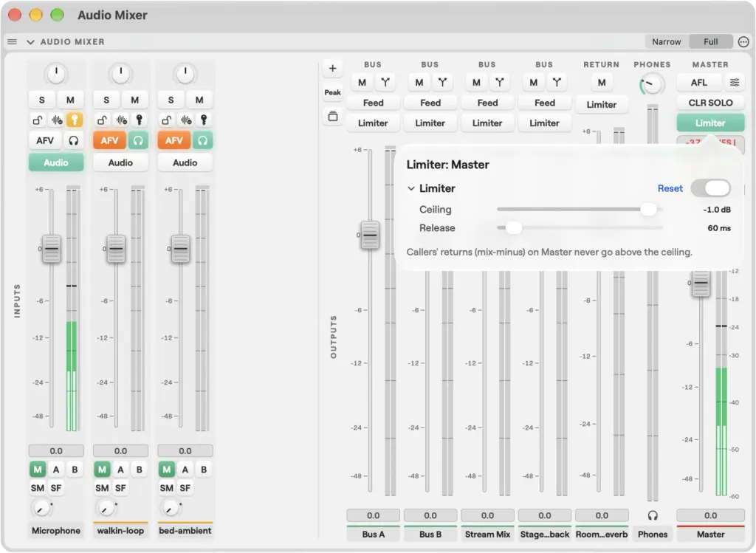Solo the Microphone channel
The width and height of the screenshot is (756, 553).
42,100
